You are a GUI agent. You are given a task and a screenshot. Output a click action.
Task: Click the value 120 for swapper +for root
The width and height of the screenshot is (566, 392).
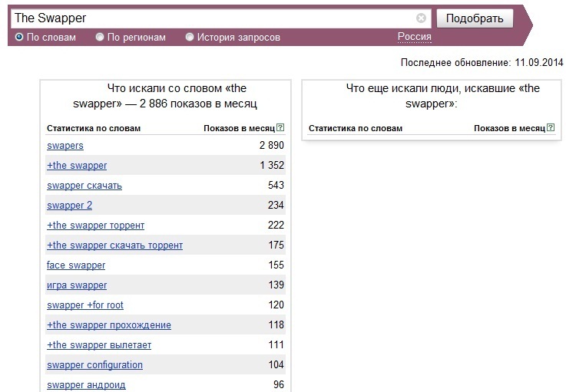276,305
